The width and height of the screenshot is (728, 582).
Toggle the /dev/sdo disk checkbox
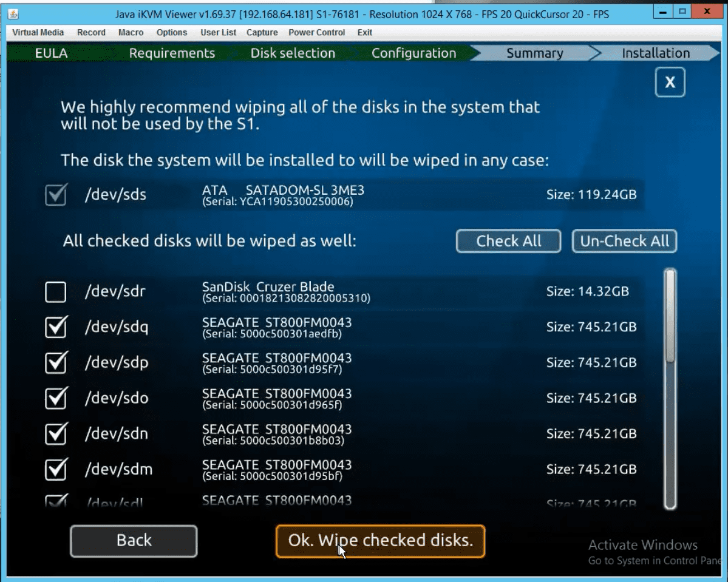(x=56, y=398)
